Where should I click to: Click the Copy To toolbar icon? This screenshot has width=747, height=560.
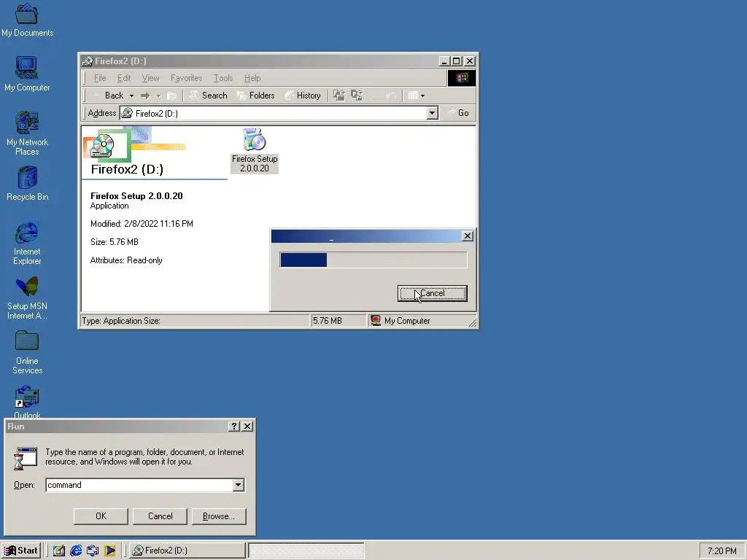[x=357, y=96]
